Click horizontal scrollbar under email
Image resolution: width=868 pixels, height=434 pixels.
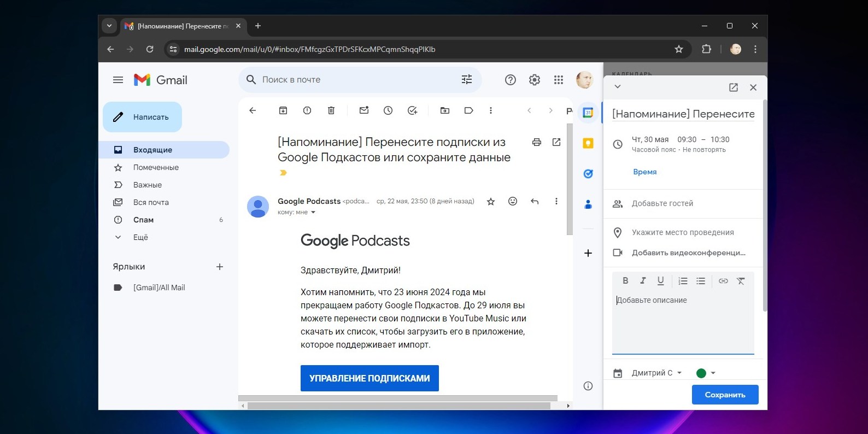point(398,406)
